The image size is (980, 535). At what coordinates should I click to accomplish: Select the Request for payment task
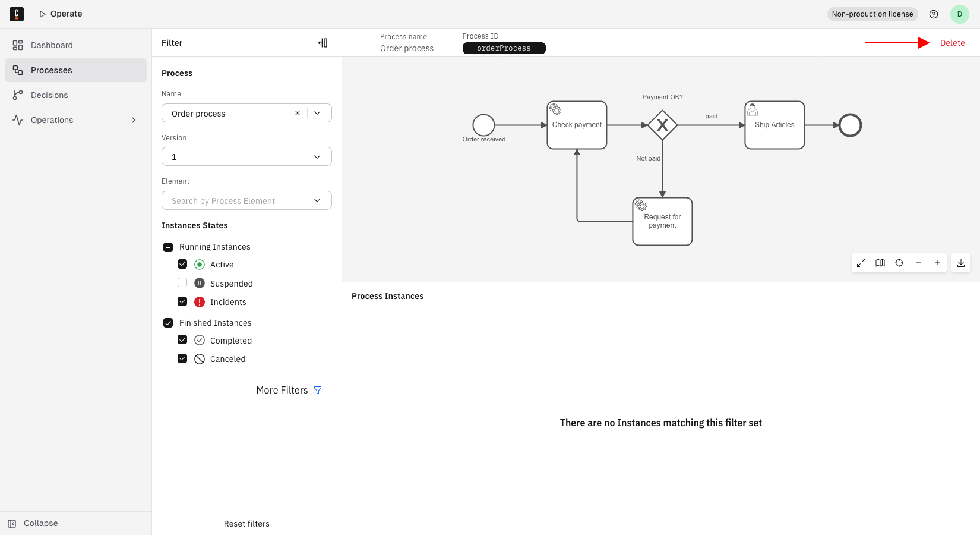[662, 221]
